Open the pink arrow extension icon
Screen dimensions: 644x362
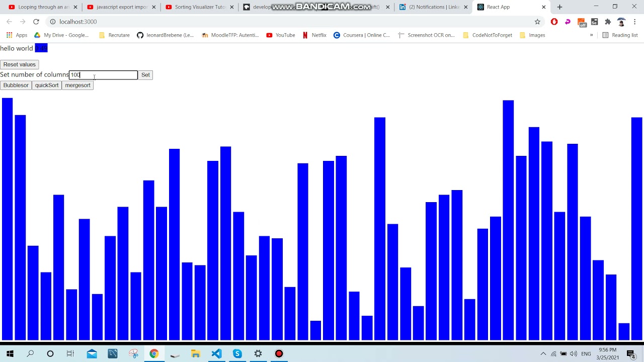(568, 22)
